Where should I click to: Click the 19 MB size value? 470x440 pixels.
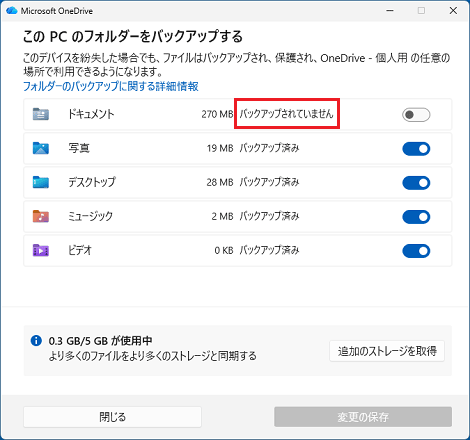coord(220,148)
